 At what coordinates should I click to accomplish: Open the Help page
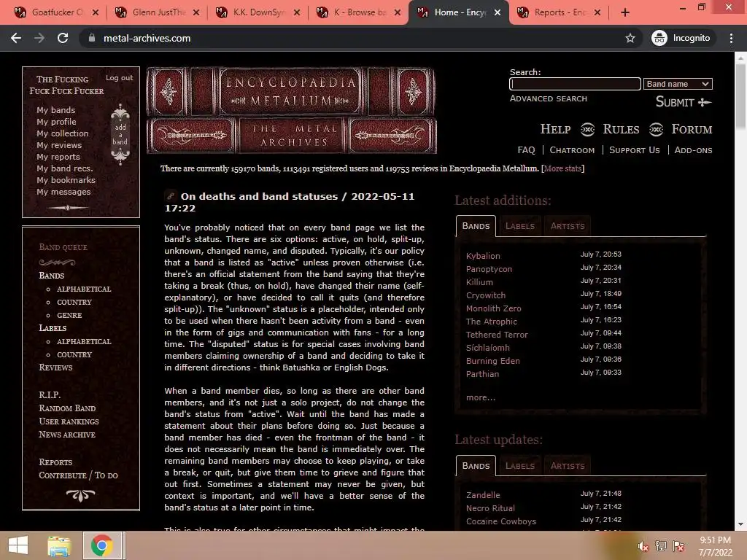coord(555,129)
